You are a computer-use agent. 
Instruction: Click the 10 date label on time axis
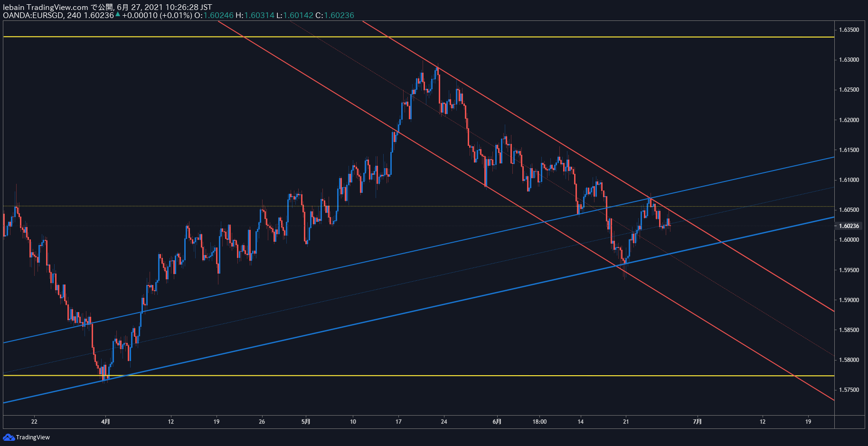(353, 422)
